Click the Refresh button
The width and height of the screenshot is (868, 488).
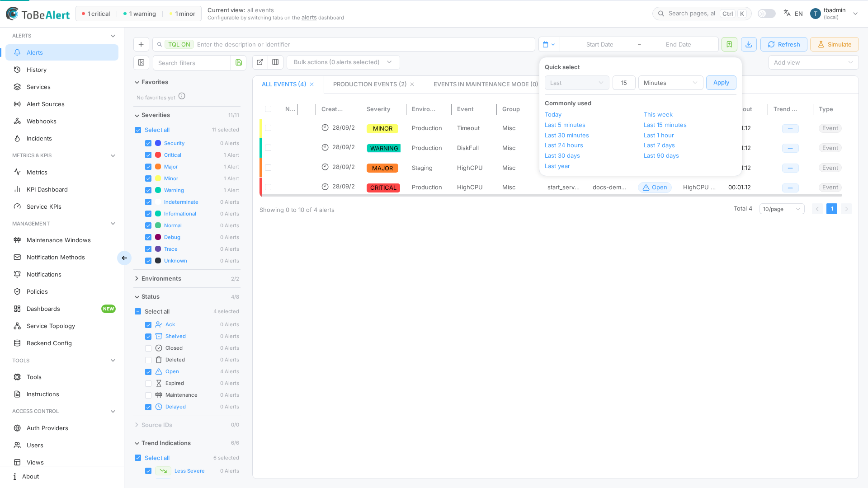(x=783, y=44)
